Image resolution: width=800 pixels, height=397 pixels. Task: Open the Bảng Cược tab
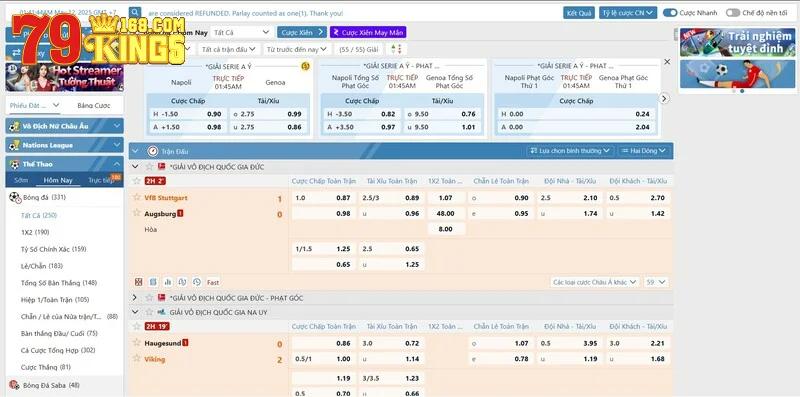point(94,105)
